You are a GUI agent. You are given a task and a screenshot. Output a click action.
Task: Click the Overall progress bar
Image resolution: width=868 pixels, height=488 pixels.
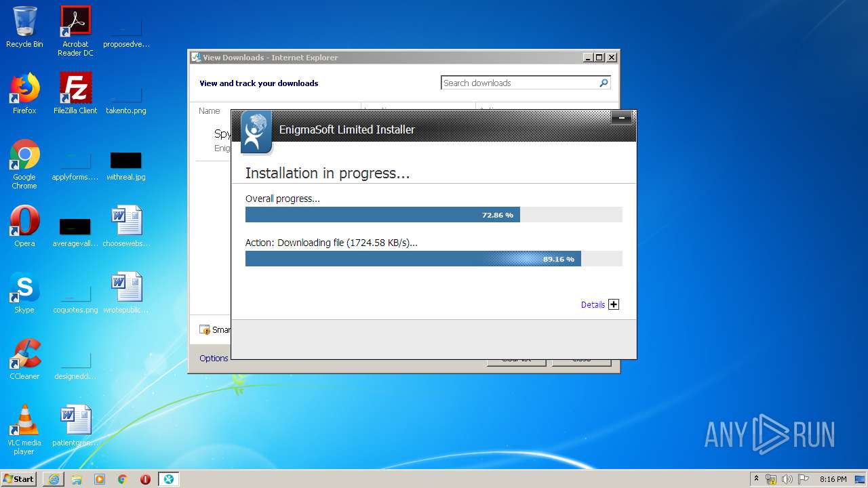434,215
